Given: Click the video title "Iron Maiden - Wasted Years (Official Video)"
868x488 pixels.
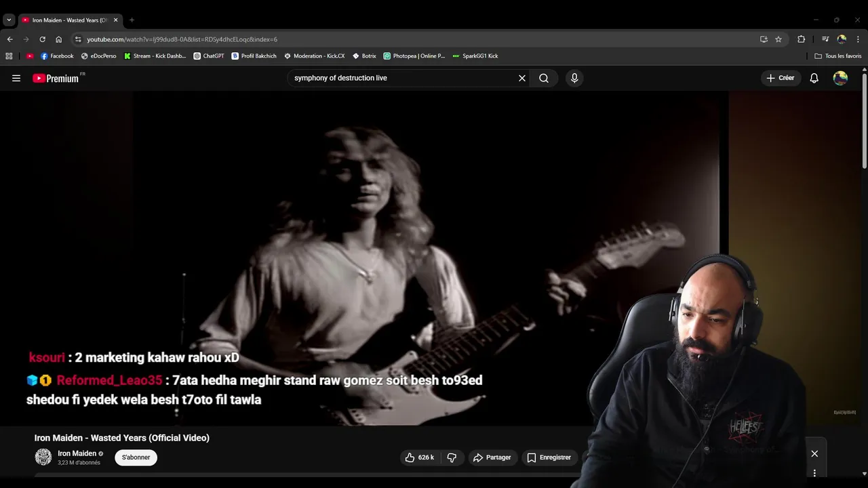Looking at the screenshot, I should click(x=122, y=438).
